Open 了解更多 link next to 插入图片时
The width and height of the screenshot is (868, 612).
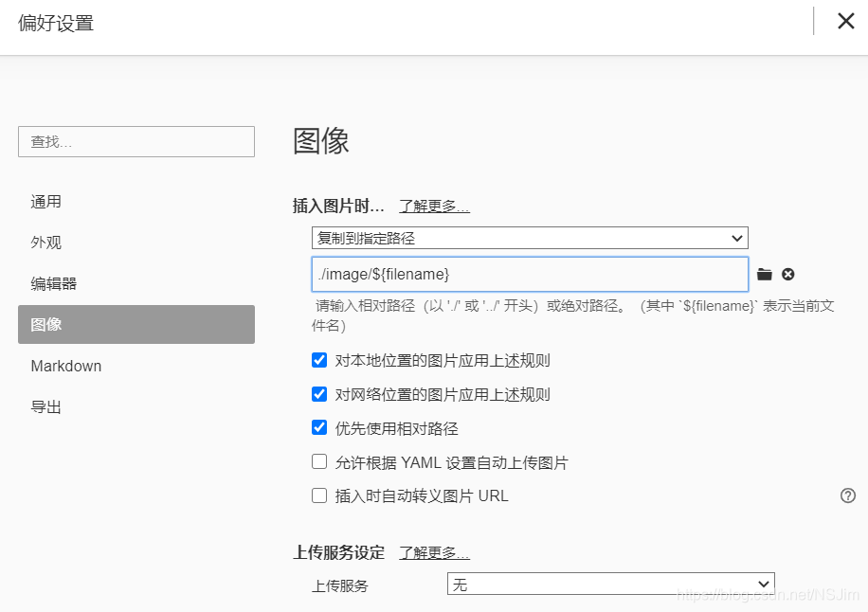tap(435, 207)
